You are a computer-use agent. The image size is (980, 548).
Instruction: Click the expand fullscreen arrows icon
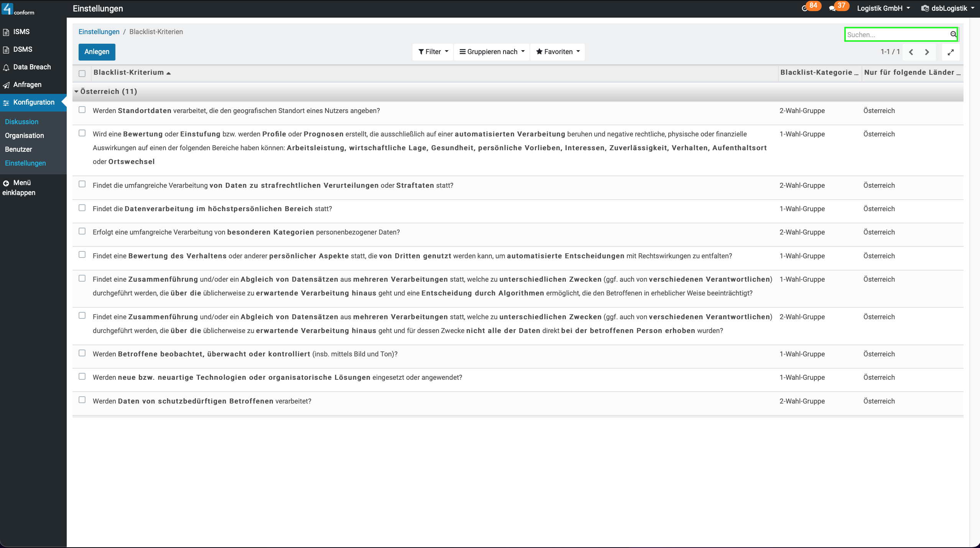pos(950,52)
